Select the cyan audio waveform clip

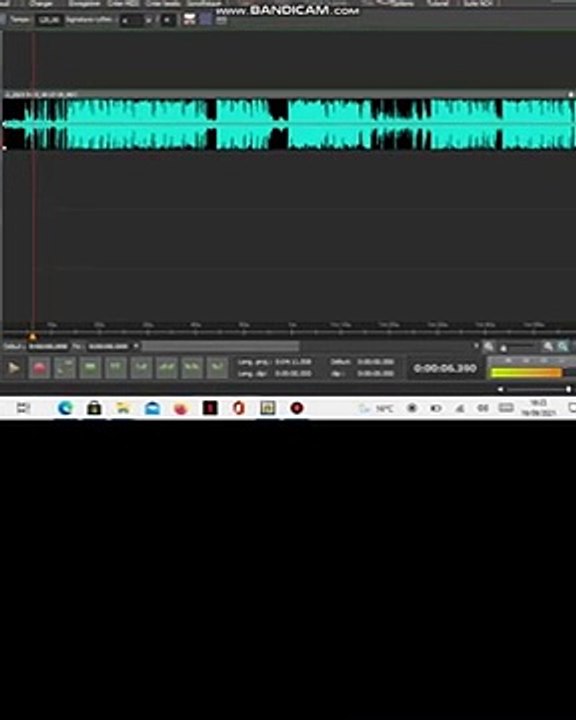289,124
